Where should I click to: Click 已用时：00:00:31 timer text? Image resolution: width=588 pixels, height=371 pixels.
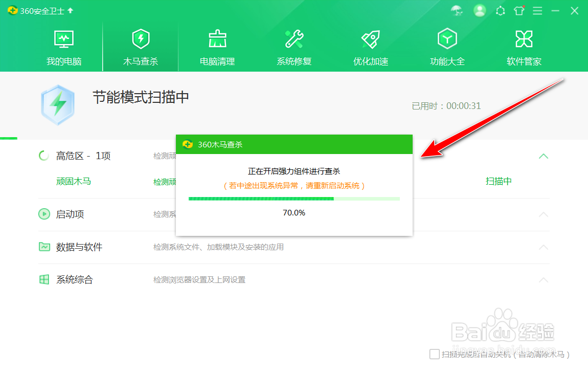pos(446,106)
